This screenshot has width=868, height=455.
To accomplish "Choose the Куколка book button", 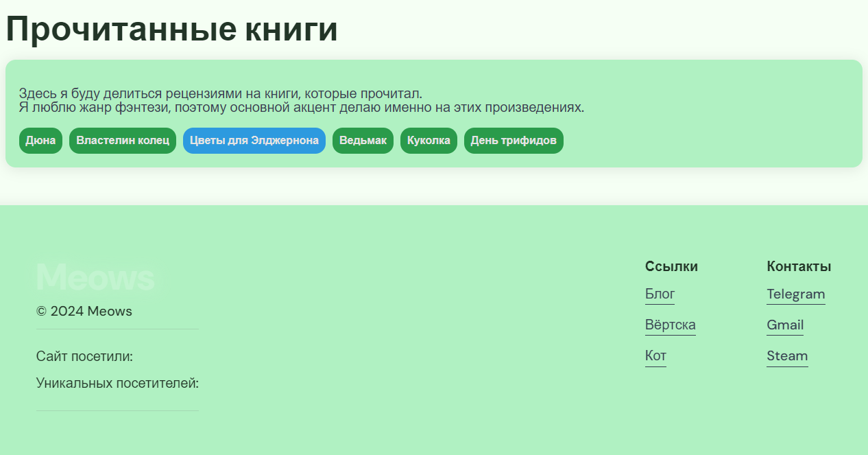I will (429, 141).
